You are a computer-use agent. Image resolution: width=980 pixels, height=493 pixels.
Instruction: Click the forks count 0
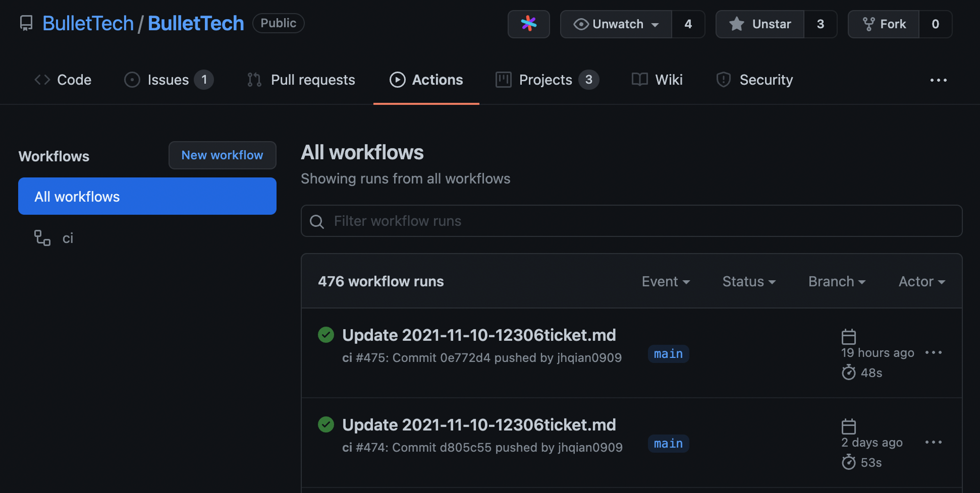[x=935, y=24]
